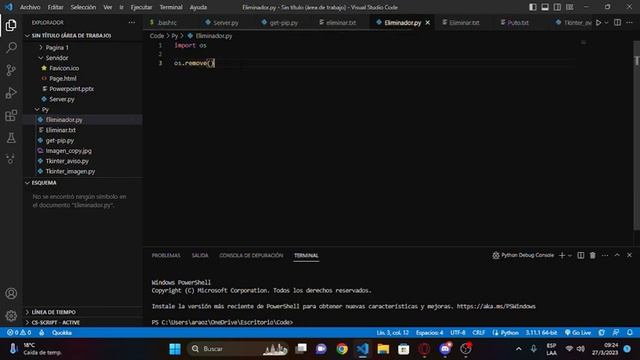This screenshot has width=640, height=360.
Task: Switch to the PROBLEMAS panel tab
Action: click(x=166, y=256)
